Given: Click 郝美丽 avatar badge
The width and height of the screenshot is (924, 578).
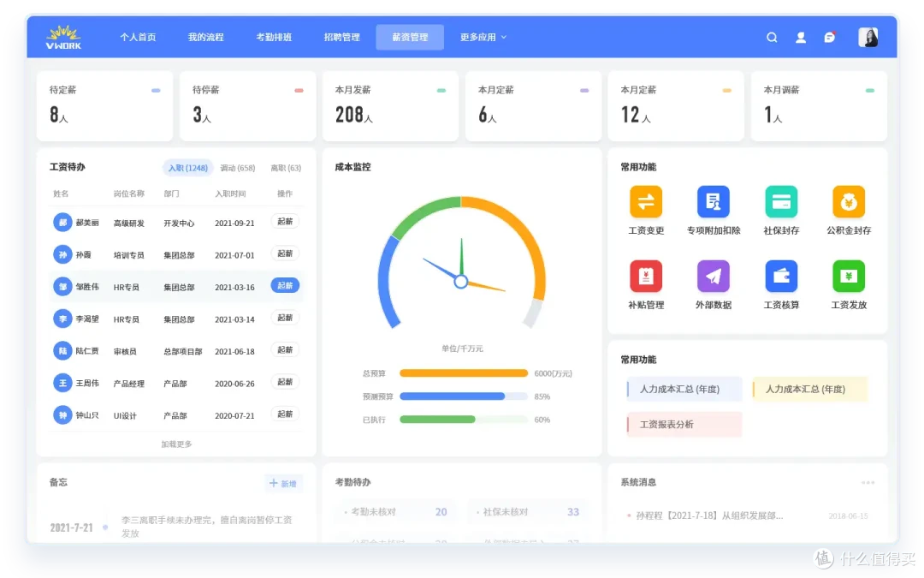Looking at the screenshot, I should point(62,223).
